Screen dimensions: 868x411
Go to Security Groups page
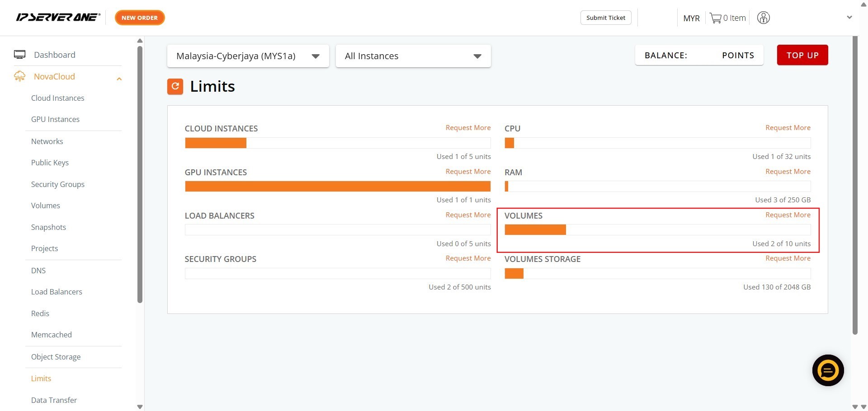coord(57,184)
